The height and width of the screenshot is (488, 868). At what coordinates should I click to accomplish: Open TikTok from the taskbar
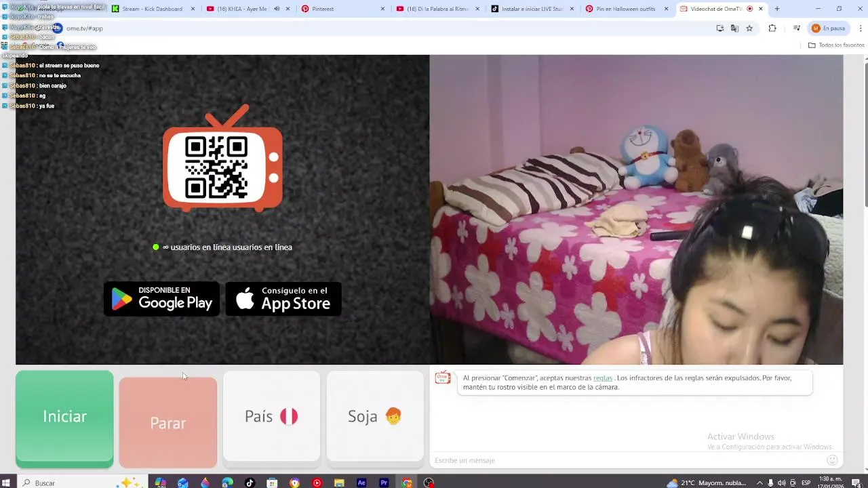coord(250,483)
